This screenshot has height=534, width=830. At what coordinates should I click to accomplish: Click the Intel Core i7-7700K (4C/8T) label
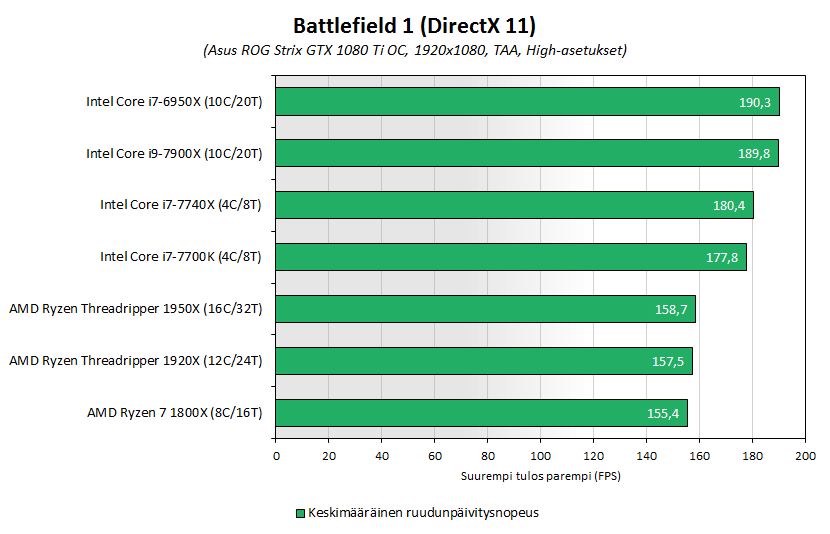[181, 257]
